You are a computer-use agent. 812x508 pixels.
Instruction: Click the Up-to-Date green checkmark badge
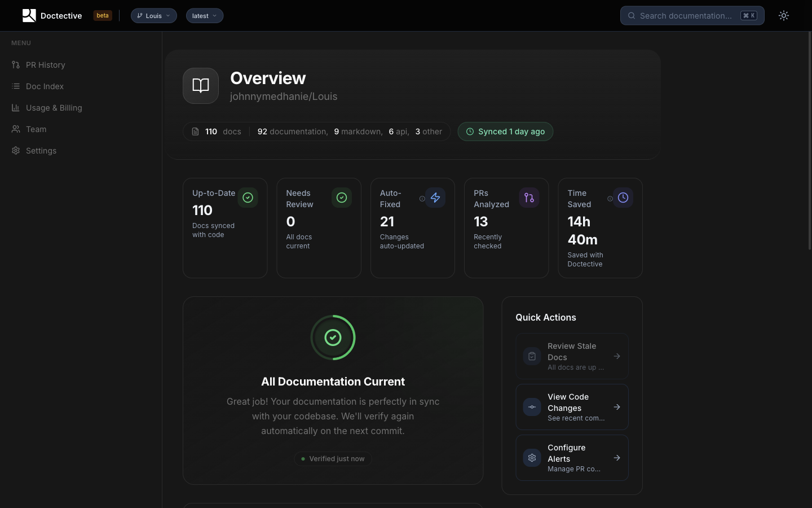click(x=248, y=198)
